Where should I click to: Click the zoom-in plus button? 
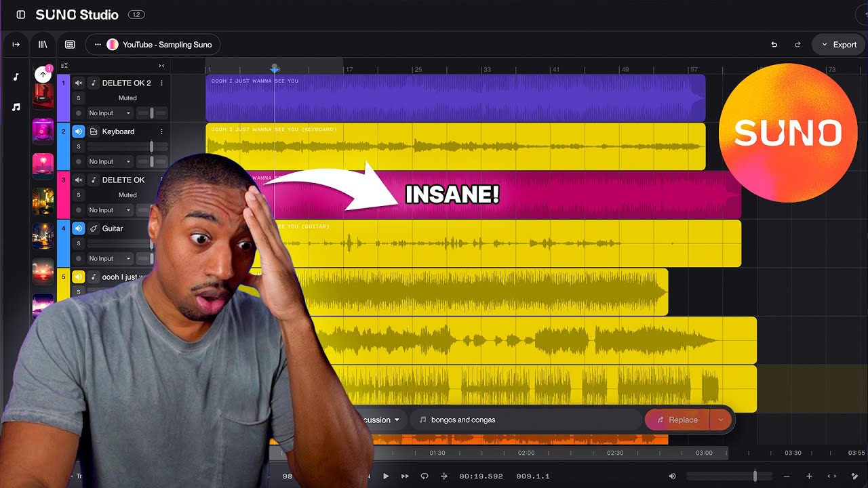809,476
